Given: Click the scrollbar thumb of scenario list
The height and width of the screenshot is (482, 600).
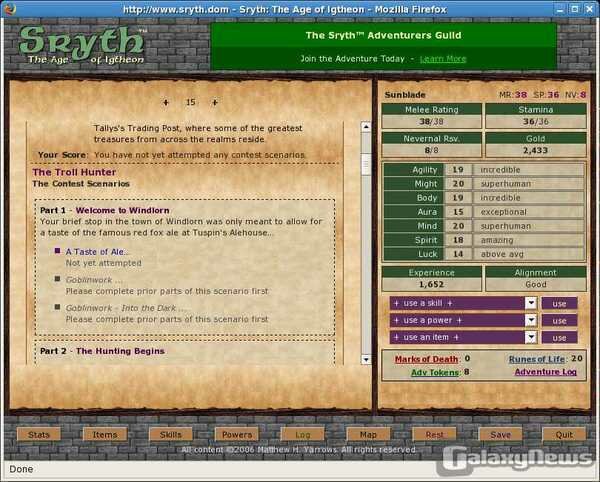Looking at the screenshot, I should click(366, 164).
